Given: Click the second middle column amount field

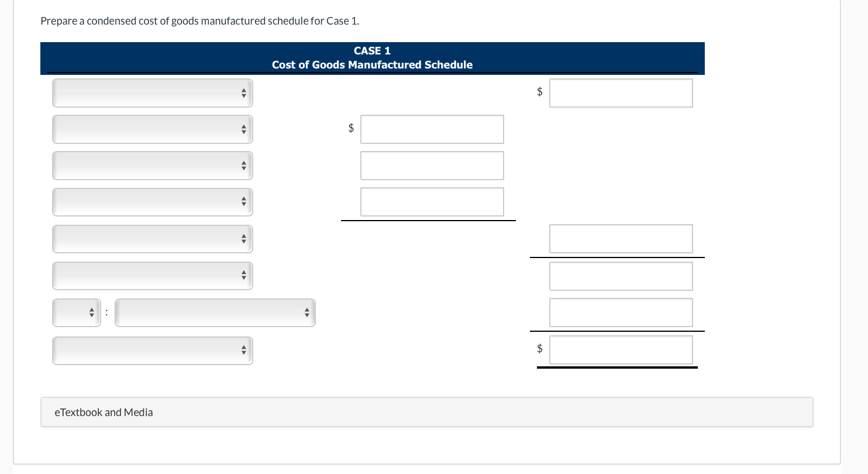Looking at the screenshot, I should click(432, 165).
